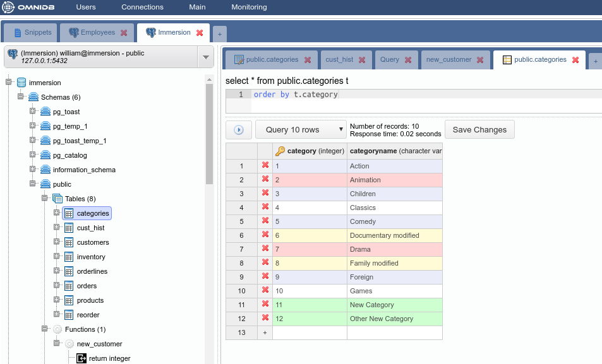Expand the information_schema node
602x364 pixels.
tap(32, 169)
